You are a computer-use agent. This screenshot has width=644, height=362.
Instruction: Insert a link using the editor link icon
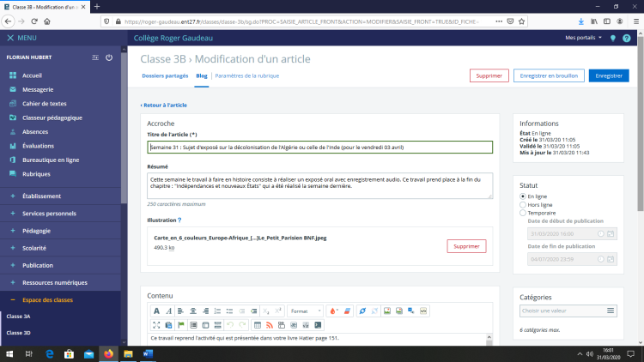[361, 310]
